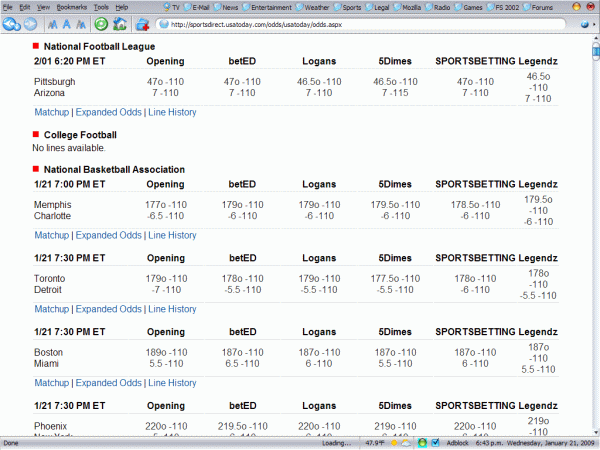Click the vertical scrollbar thumb
Image resolution: width=600 pixels, height=450 pixels.
(596, 52)
